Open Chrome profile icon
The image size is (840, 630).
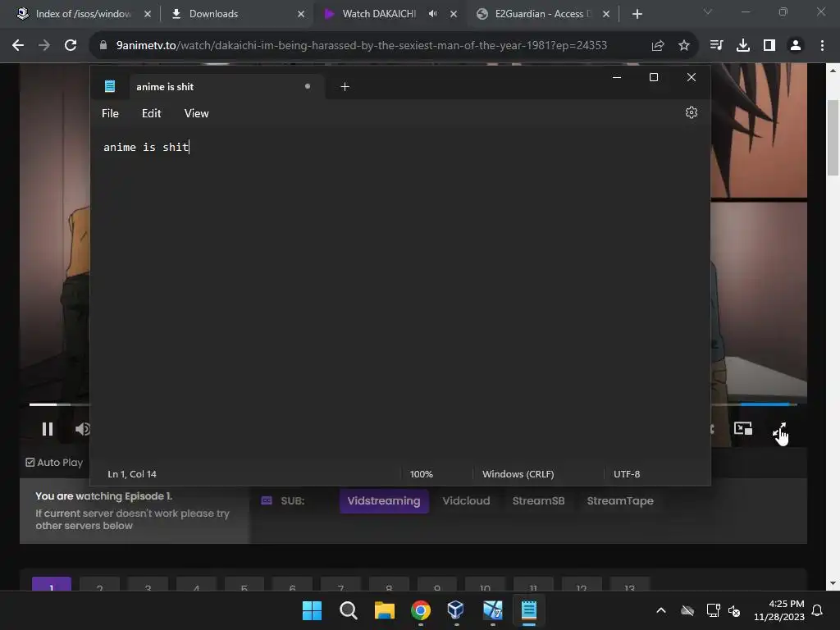pos(796,46)
